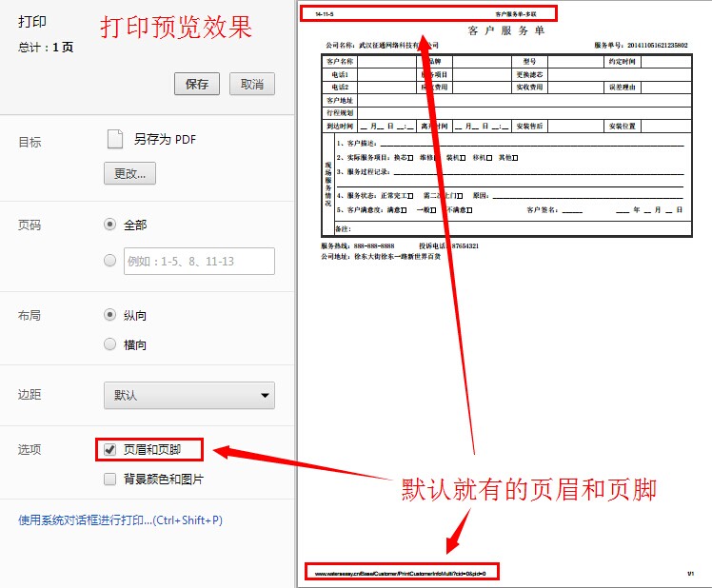This screenshot has height=588, width=712.
Task: Open the 更改... destination button
Action: tap(129, 173)
